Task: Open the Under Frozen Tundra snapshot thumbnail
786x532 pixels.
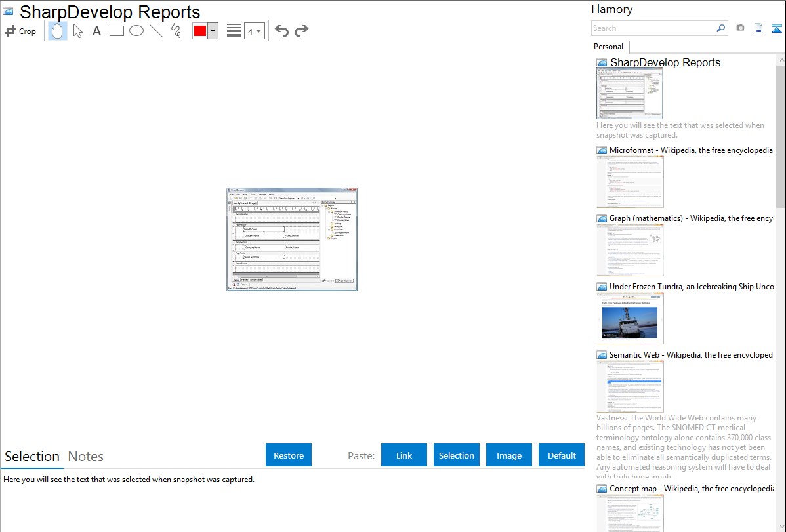Action: [630, 318]
